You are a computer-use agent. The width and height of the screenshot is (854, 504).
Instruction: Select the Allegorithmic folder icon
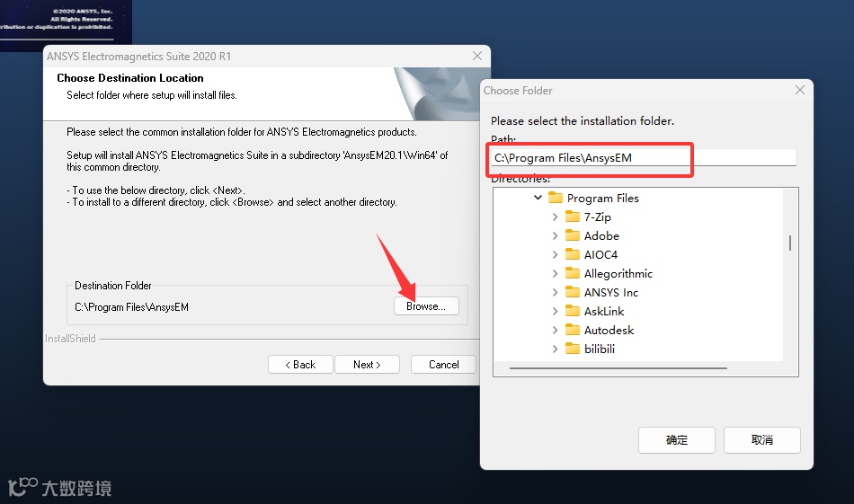click(573, 273)
